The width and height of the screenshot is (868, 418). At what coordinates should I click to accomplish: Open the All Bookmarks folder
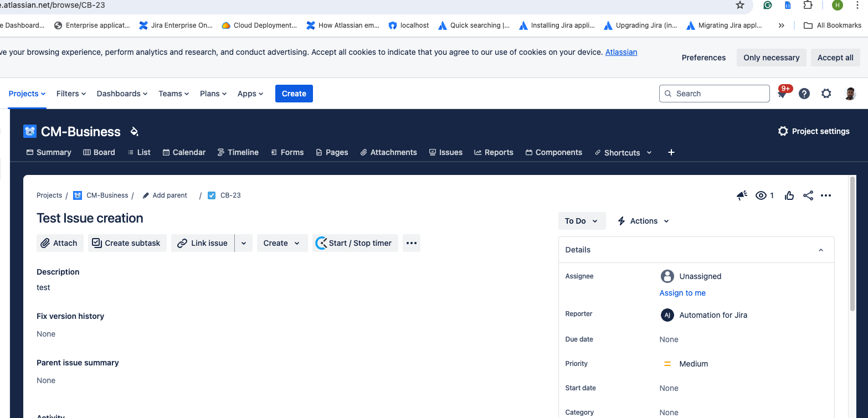coord(833,25)
